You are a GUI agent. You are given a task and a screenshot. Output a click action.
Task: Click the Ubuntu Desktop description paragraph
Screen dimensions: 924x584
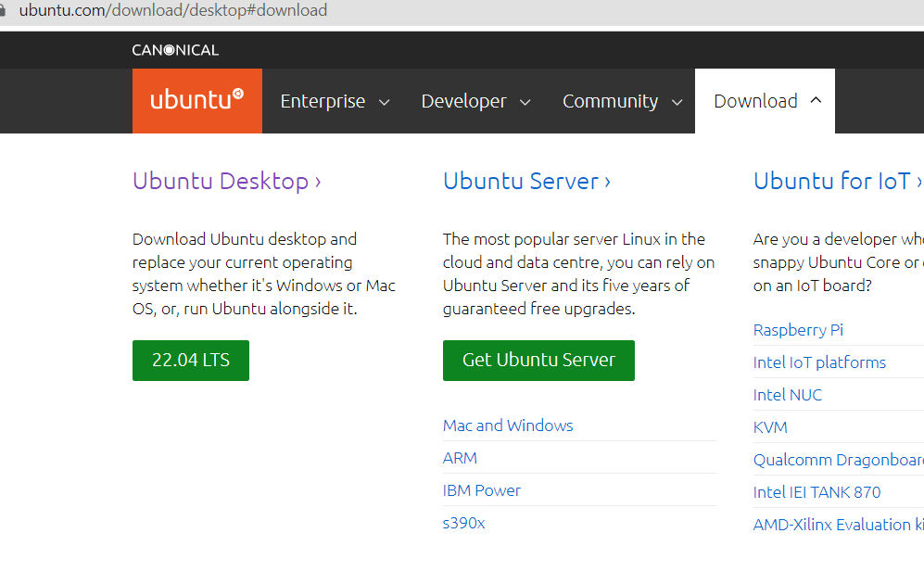(x=264, y=274)
